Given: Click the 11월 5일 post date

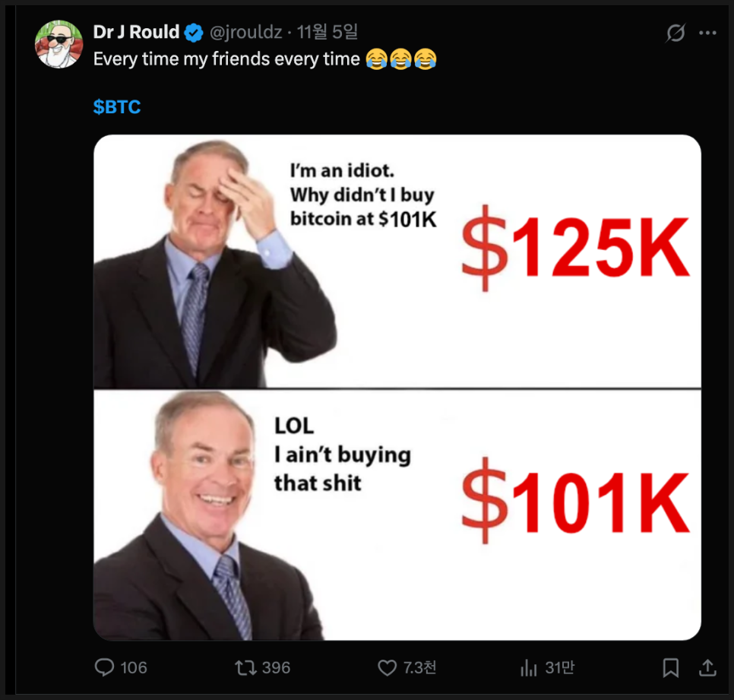Looking at the screenshot, I should pyautogui.click(x=327, y=32).
